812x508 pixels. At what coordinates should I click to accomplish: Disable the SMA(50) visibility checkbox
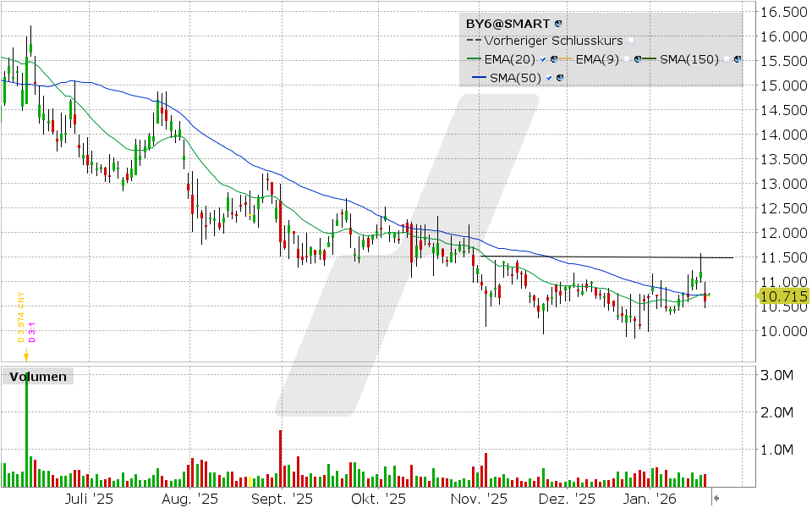click(549, 76)
